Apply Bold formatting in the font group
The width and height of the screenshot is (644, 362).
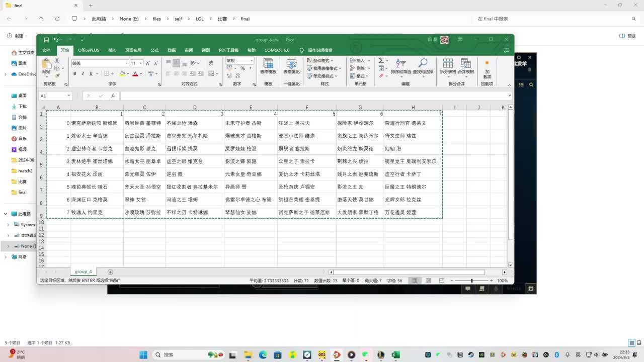tap(75, 74)
